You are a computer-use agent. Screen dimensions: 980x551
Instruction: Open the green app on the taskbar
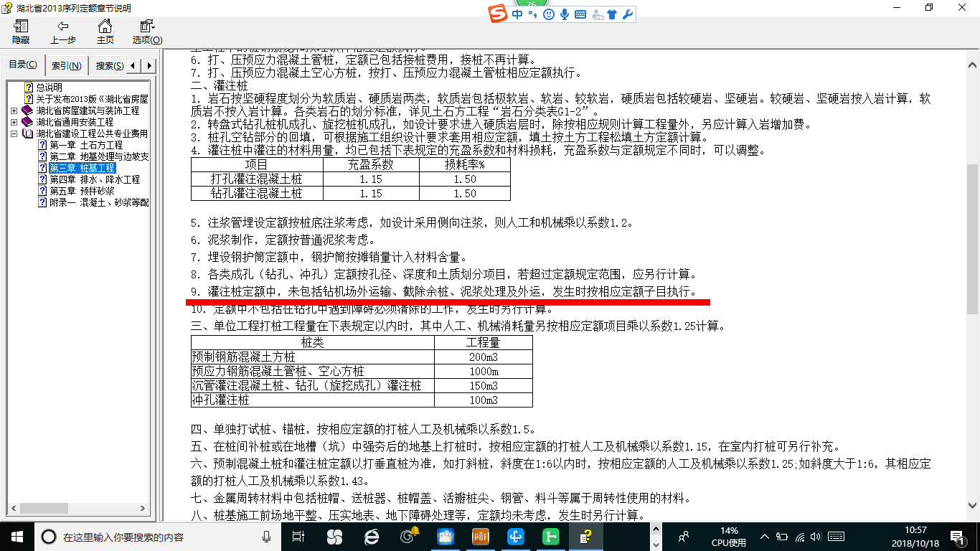551,536
